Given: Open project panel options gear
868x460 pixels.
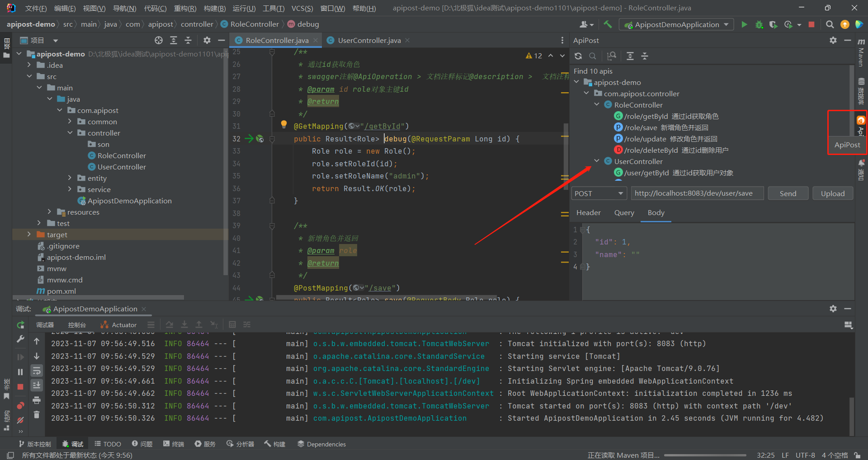Looking at the screenshot, I should click(207, 40).
